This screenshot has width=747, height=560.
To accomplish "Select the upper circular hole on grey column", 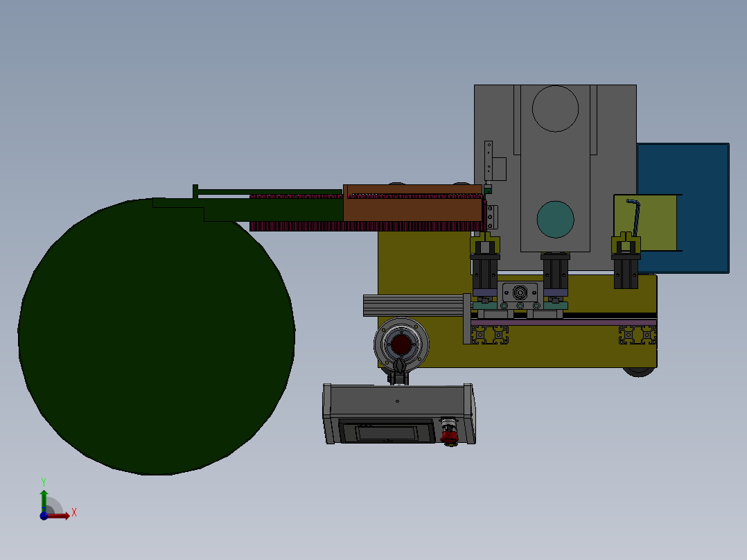I will pos(556,109).
